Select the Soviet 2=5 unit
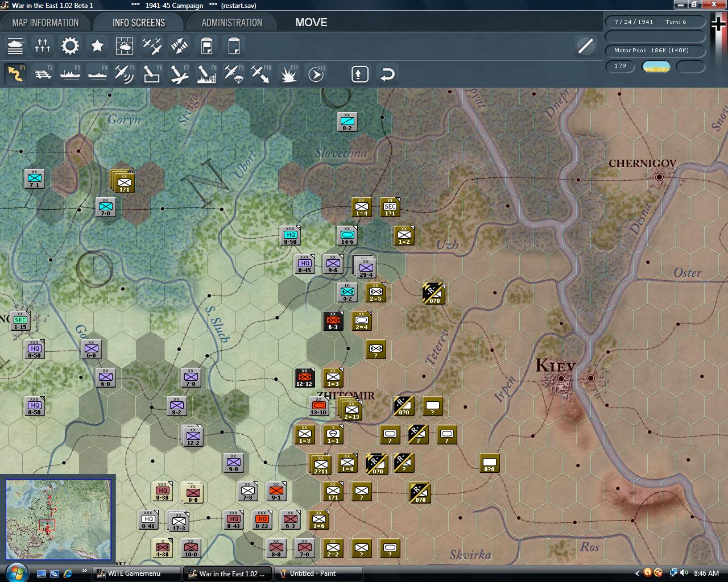The height and width of the screenshot is (582, 728). click(x=375, y=292)
